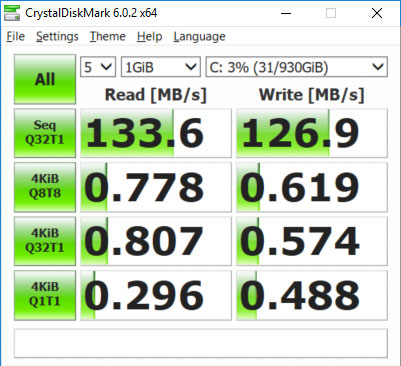401x366 pixels.
Task: Click the Seq write result 126.9
Action: pos(312,133)
